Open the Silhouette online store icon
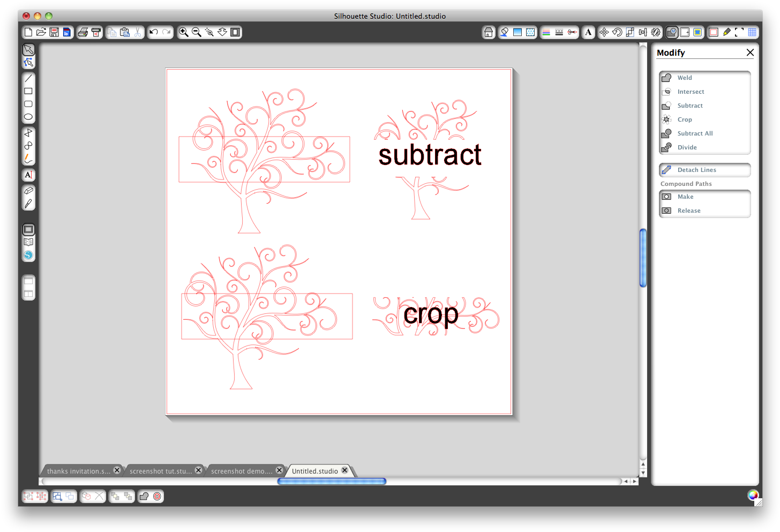 click(28, 256)
